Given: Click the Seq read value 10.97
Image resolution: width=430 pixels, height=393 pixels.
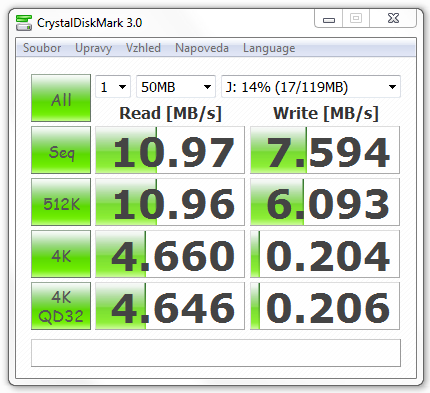Looking at the screenshot, I should tap(170, 150).
